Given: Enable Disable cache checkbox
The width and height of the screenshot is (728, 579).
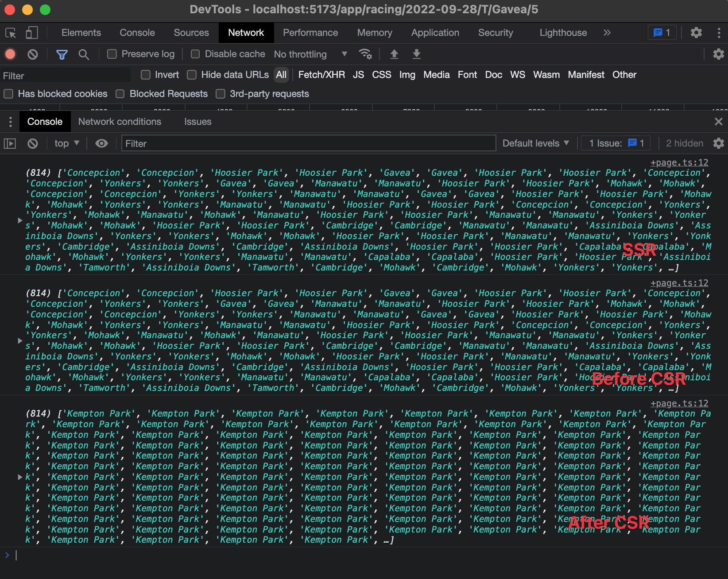Looking at the screenshot, I should (x=195, y=54).
